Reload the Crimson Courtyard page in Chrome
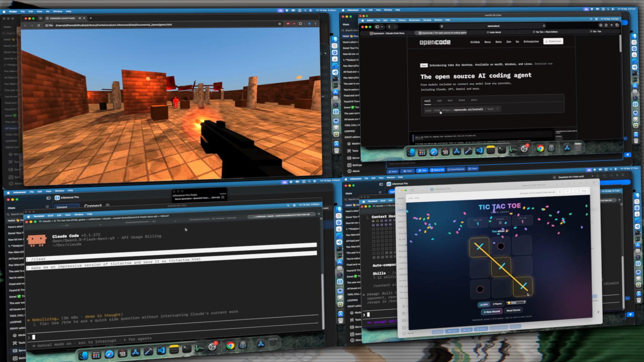Image resolution: width=644 pixels, height=362 pixels. click(x=39, y=25)
